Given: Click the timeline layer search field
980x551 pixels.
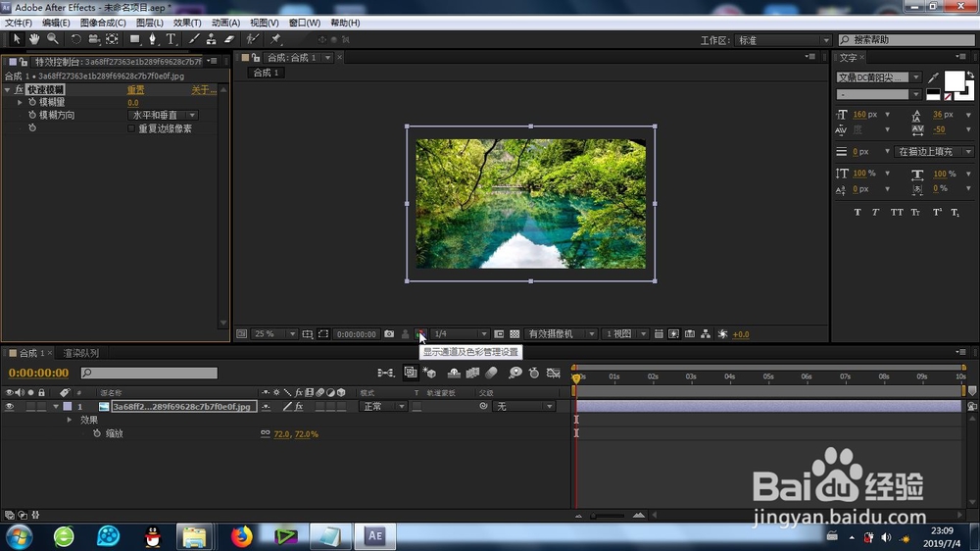Looking at the screenshot, I should click(149, 373).
